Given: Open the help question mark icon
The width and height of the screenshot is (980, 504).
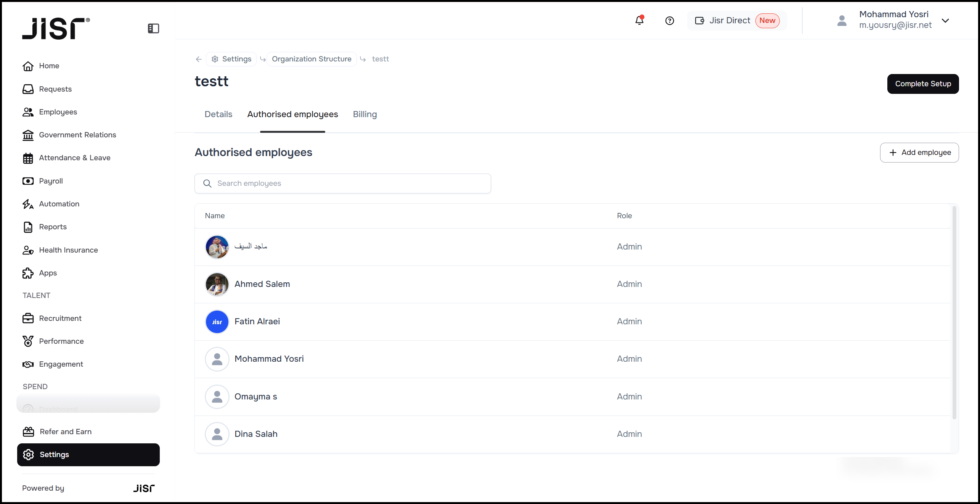Looking at the screenshot, I should point(670,21).
